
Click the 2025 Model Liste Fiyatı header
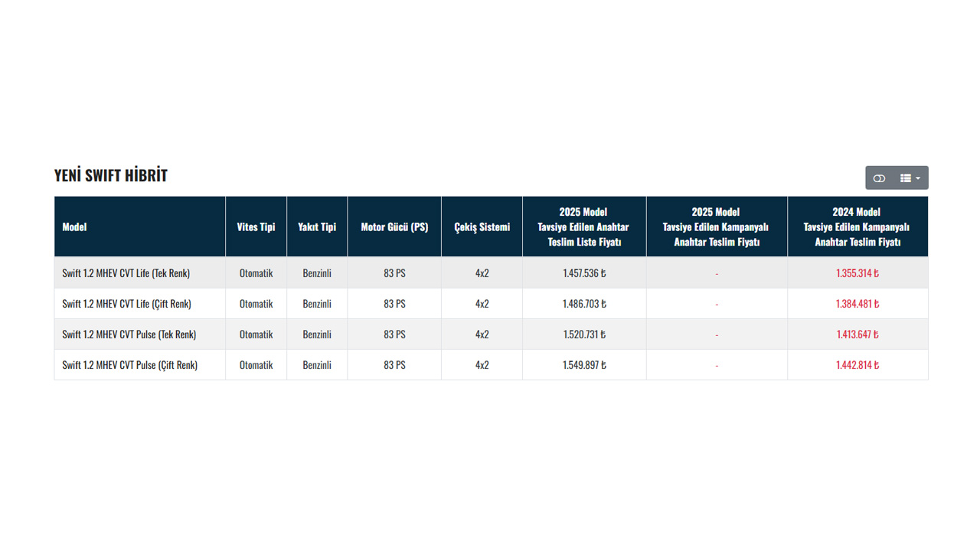coord(584,227)
